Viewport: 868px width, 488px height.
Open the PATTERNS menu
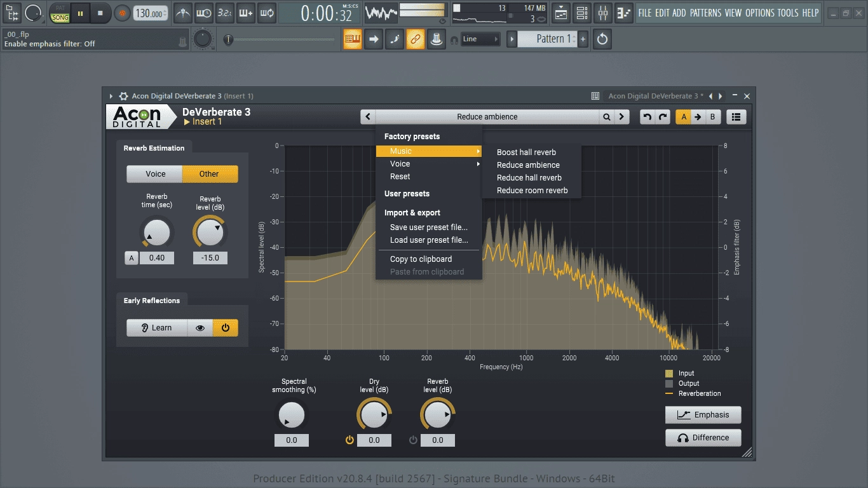[x=705, y=13]
